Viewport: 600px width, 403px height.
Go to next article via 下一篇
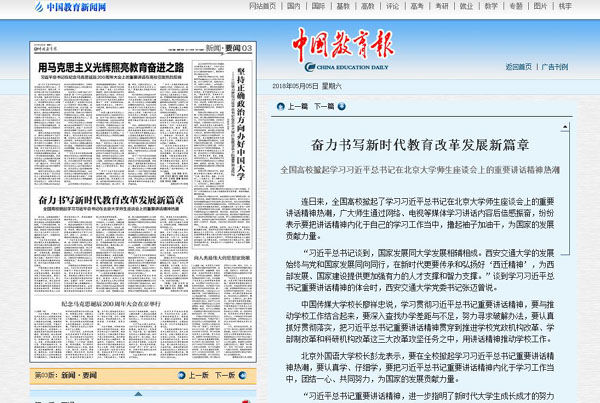click(x=324, y=105)
